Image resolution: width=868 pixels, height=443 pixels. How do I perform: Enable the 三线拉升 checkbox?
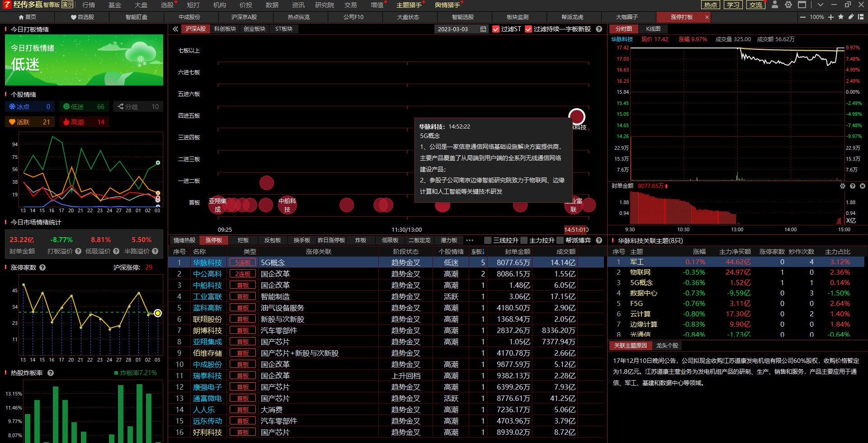coord(488,240)
